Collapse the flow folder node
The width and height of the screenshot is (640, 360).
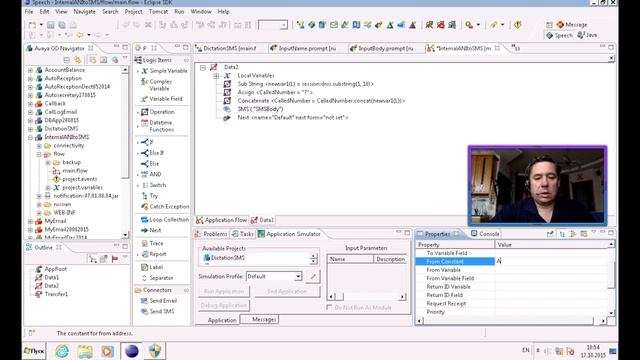click(39, 154)
